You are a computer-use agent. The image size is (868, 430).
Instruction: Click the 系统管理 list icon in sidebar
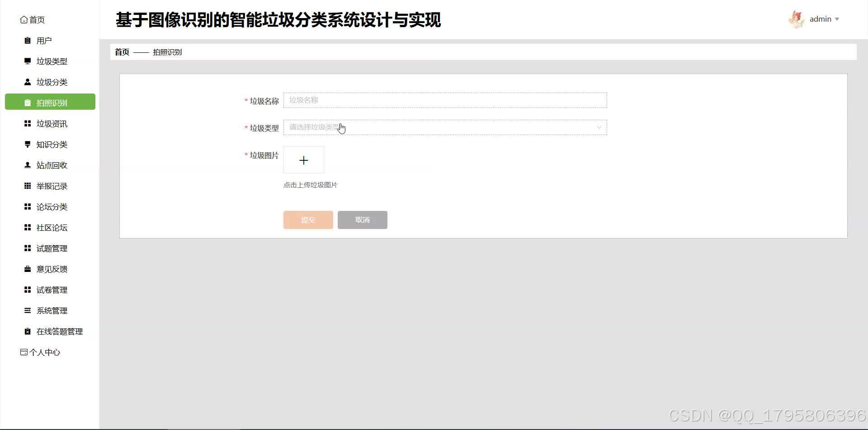pos(27,310)
